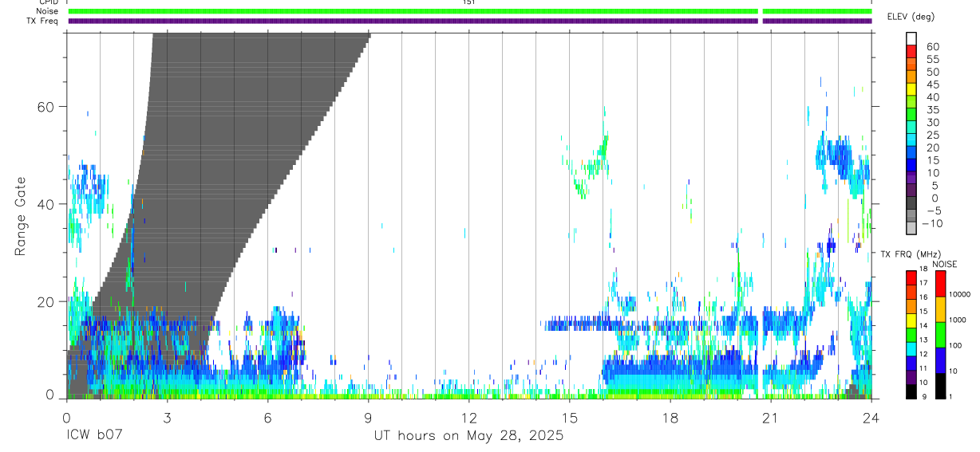Click x-axis tick label '3'
Image resolution: width=980 pixels, height=452 pixels.
click(167, 418)
